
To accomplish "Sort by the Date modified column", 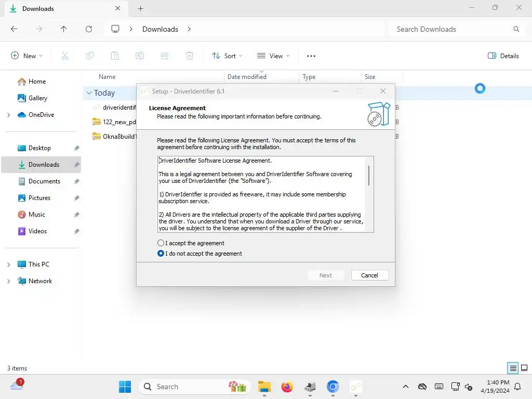I will pyautogui.click(x=247, y=77).
